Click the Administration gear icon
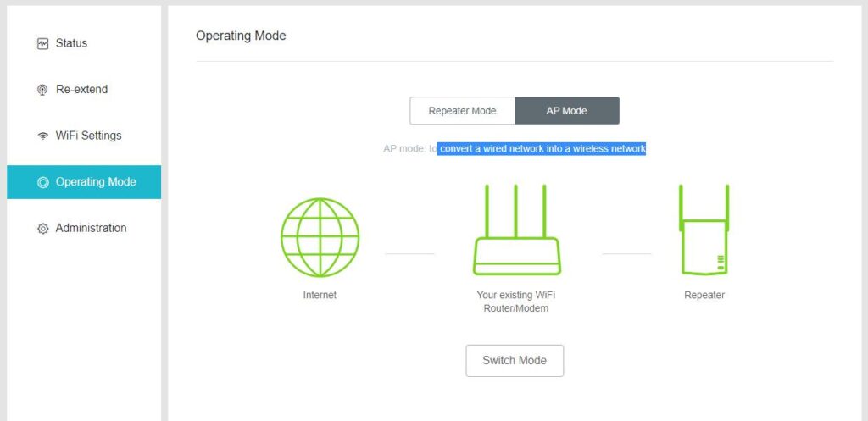 click(x=42, y=229)
